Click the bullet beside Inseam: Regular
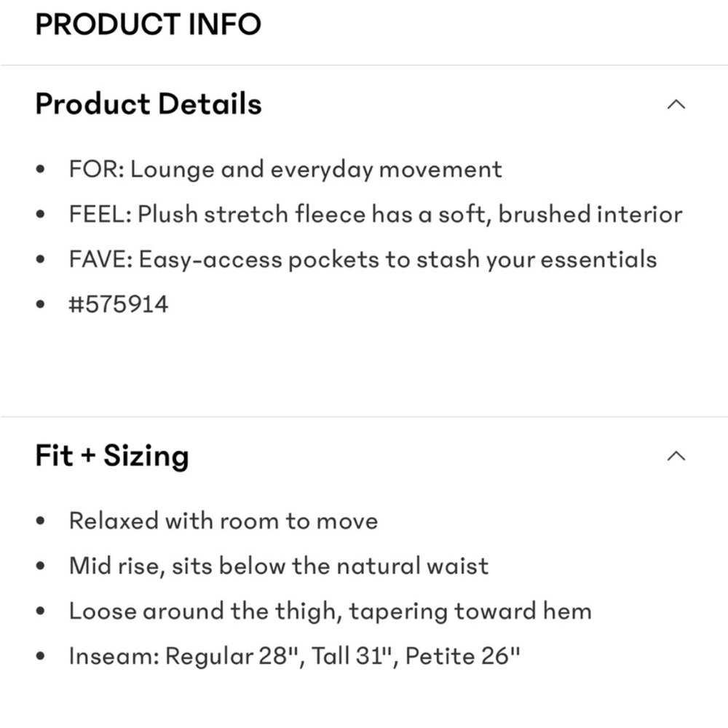The image size is (728, 728). (x=40, y=657)
